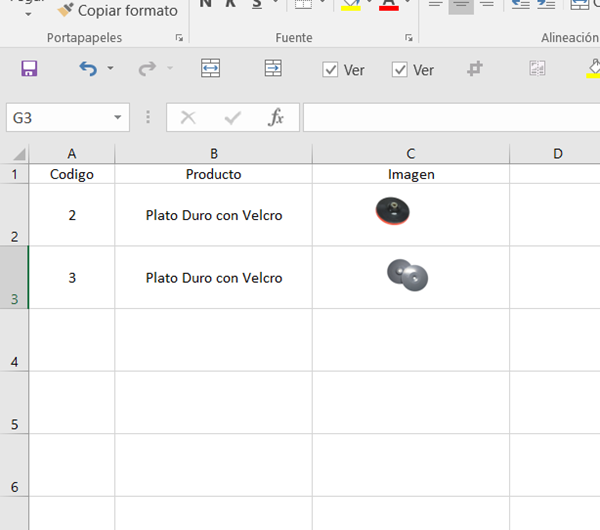Click the table icon with right-pointing arrow
600x530 pixels.
(273, 68)
